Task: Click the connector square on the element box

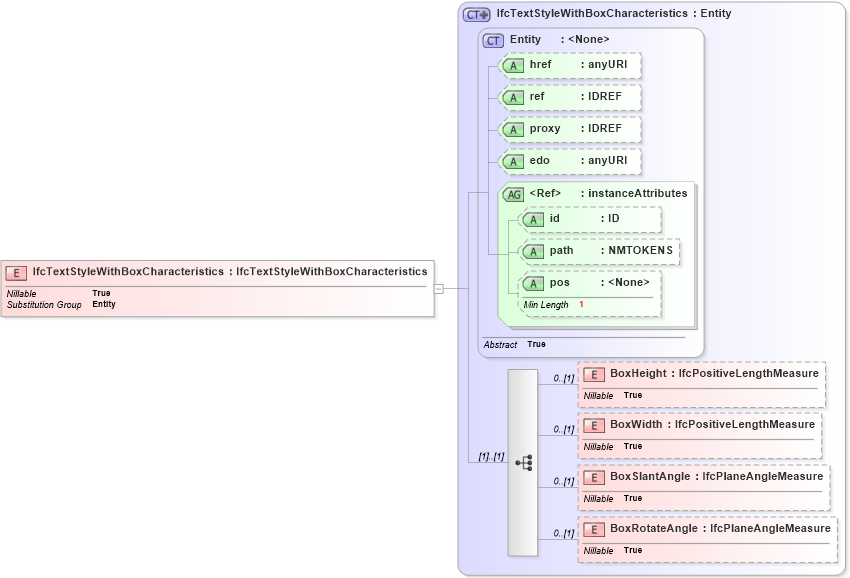Action: pyautogui.click(x=438, y=287)
